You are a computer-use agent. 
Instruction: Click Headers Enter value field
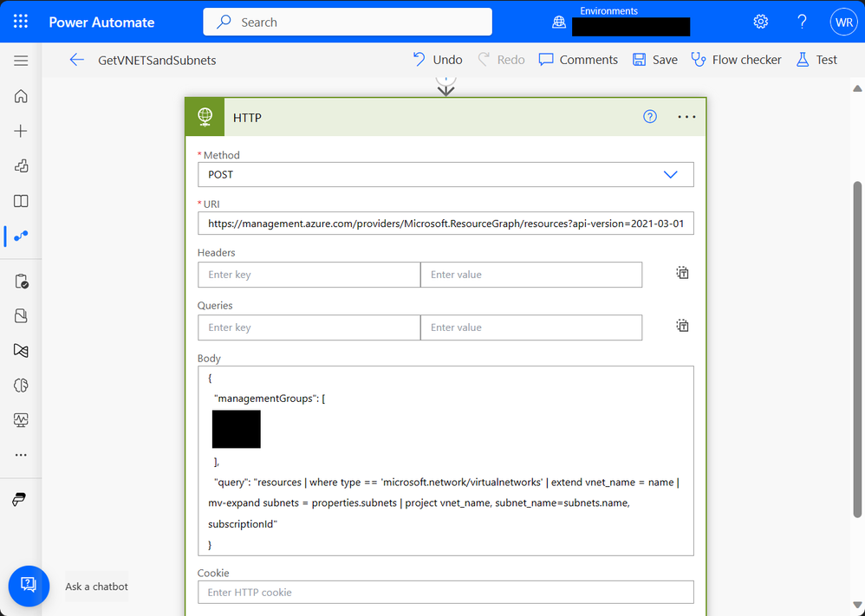click(x=531, y=275)
